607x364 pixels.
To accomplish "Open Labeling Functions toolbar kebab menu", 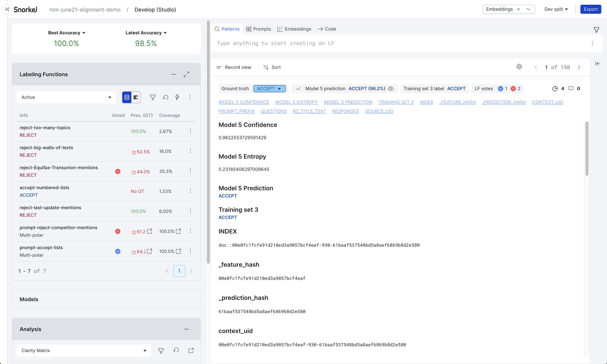I will 190,97.
